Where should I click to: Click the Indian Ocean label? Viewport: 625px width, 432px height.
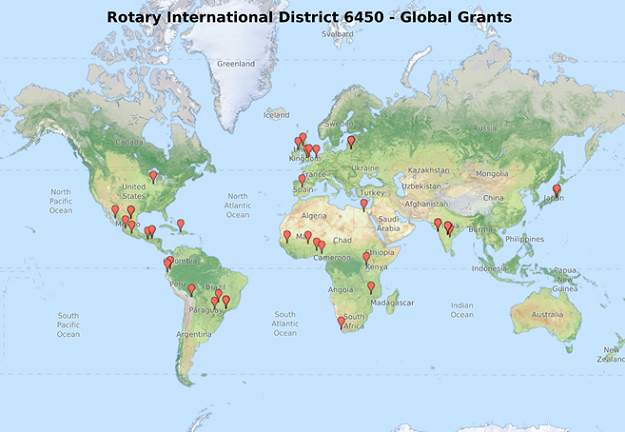click(462, 310)
